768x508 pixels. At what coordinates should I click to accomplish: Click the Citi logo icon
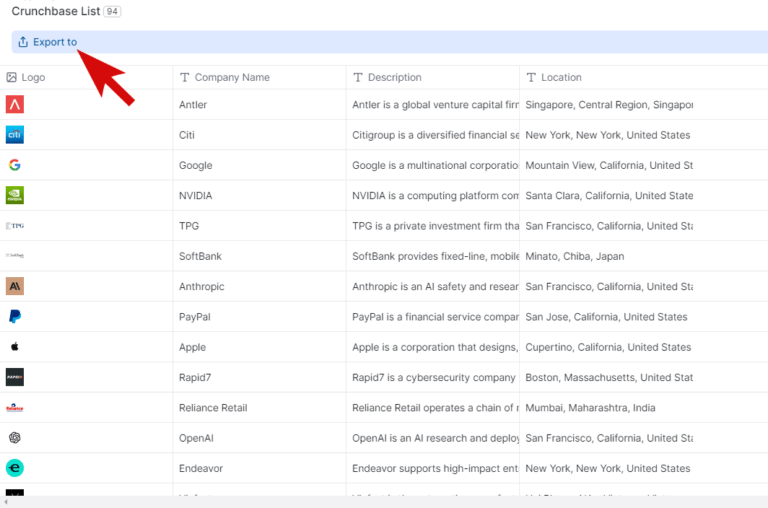pos(15,135)
